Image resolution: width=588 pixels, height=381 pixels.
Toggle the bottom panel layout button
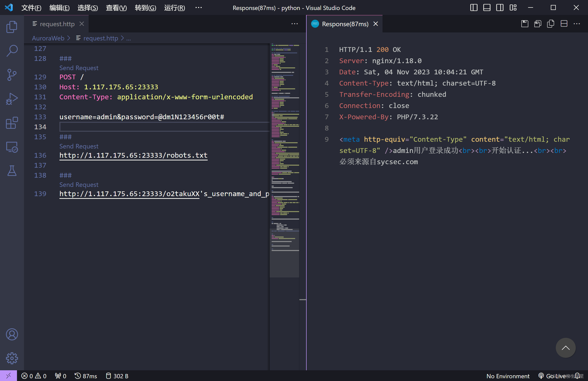[487, 8]
